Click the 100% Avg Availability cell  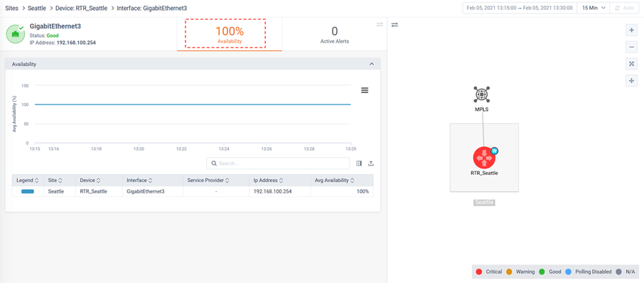[x=342, y=191]
